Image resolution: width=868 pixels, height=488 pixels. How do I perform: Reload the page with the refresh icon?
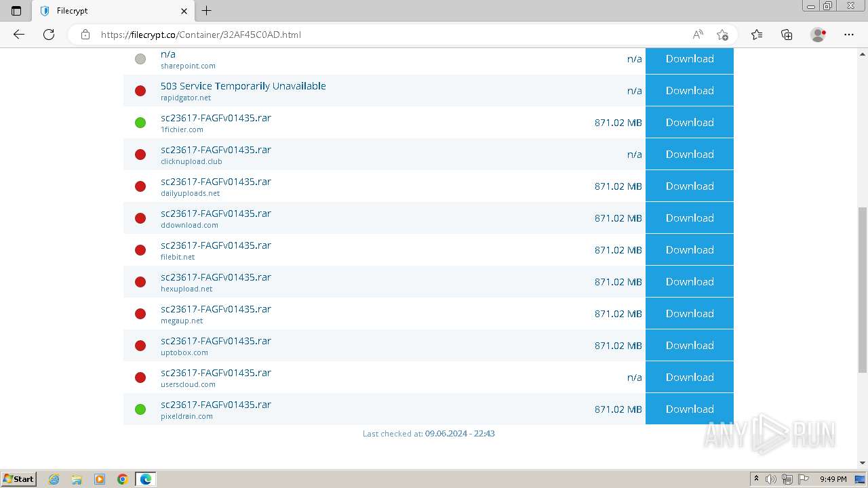pos(49,35)
